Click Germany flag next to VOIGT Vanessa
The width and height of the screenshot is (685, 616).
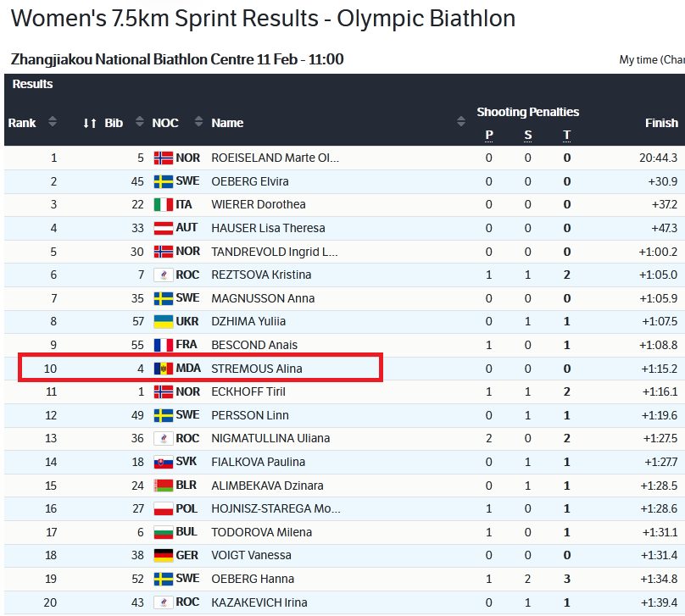coord(164,555)
